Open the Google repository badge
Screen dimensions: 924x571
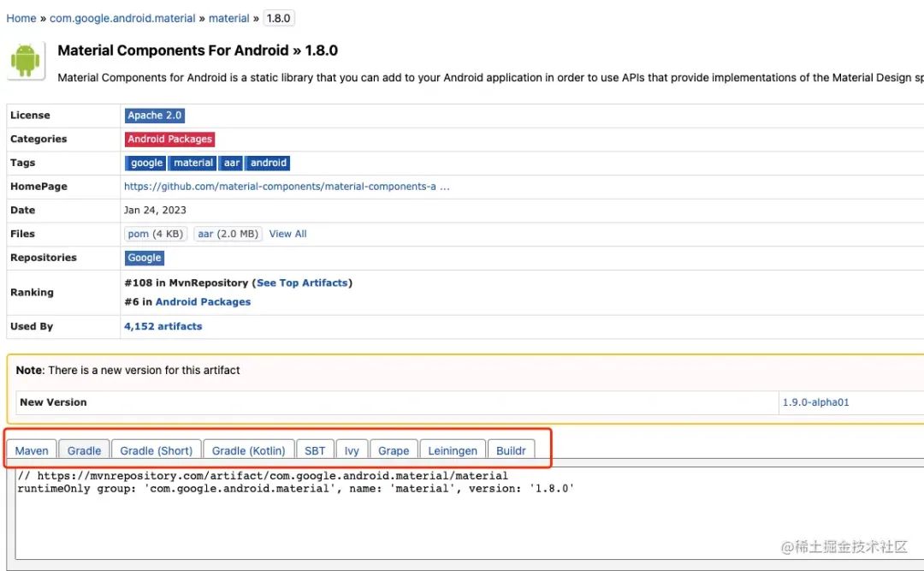(x=145, y=258)
